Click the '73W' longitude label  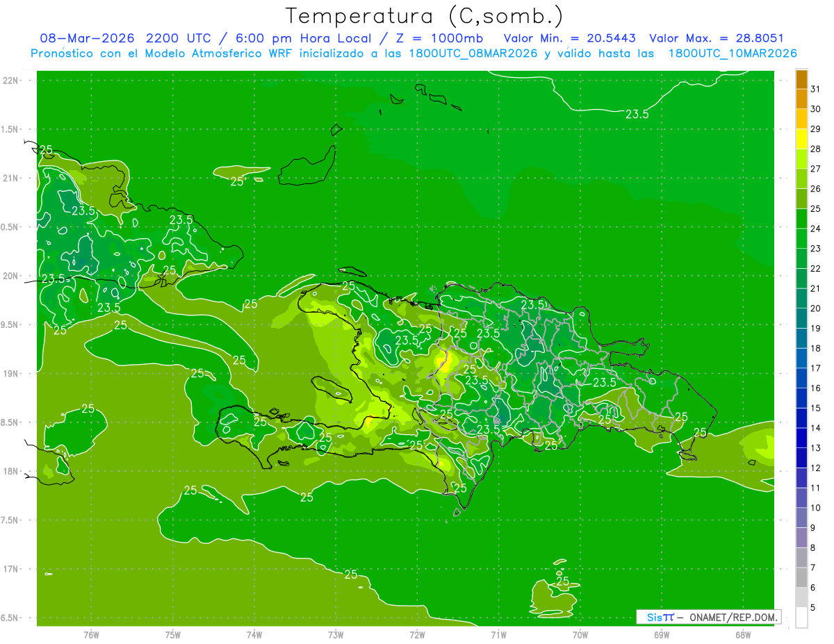336,634
